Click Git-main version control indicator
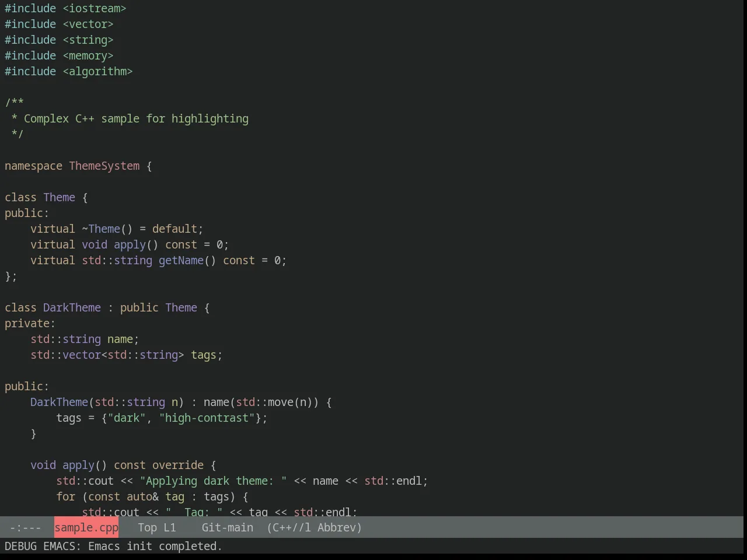The image size is (747, 560). 228,527
